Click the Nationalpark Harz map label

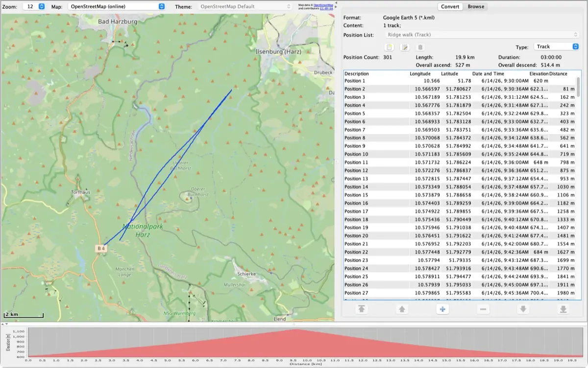pyautogui.click(x=143, y=230)
